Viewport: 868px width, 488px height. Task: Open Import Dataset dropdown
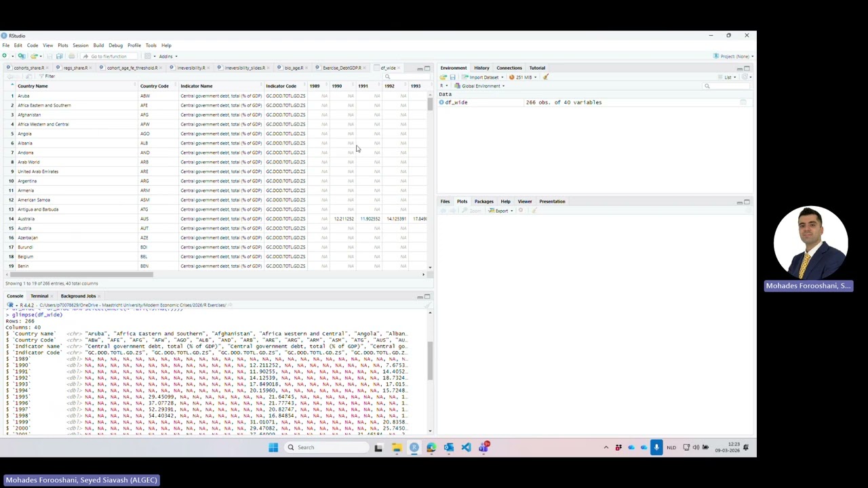[483, 77]
